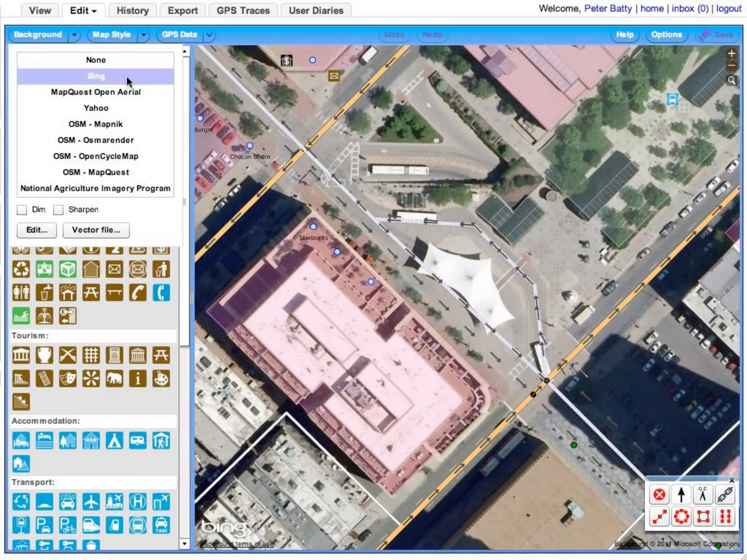This screenshot has height=560, width=747.
Task: Choose OSM - OpenCycleMap background option
Action: (x=96, y=156)
